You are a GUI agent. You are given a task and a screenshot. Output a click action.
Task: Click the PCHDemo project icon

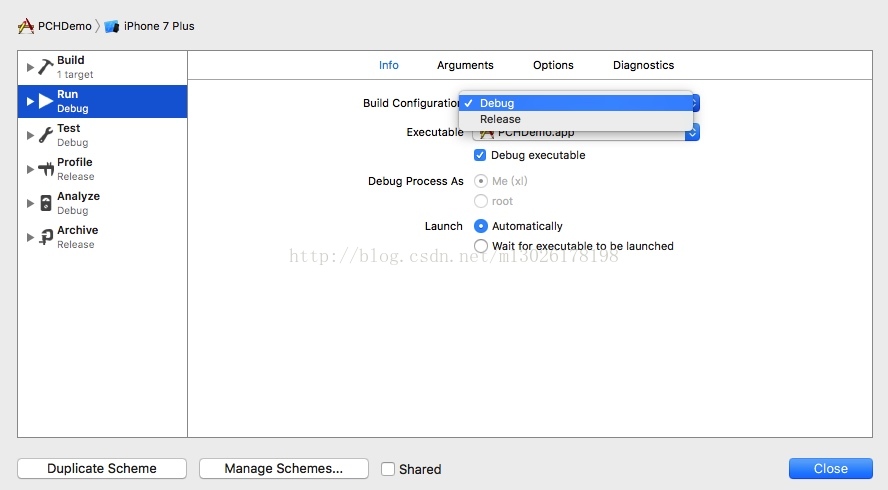click(26, 26)
